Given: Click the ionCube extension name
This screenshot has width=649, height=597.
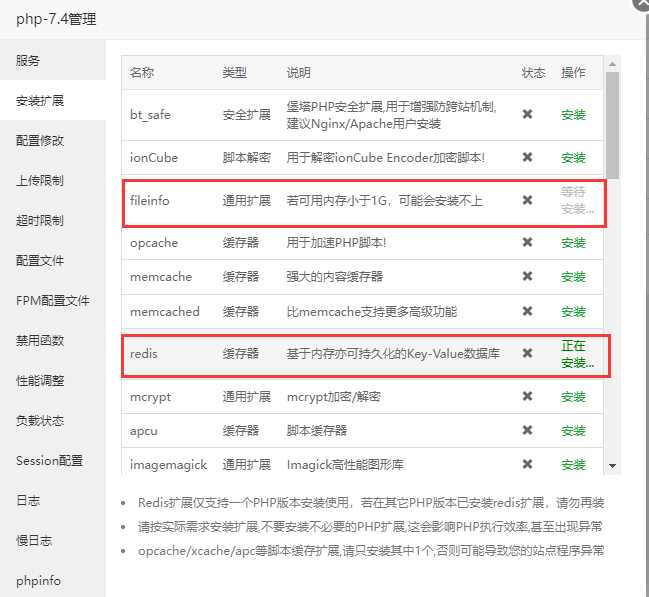Looking at the screenshot, I should coord(154,158).
